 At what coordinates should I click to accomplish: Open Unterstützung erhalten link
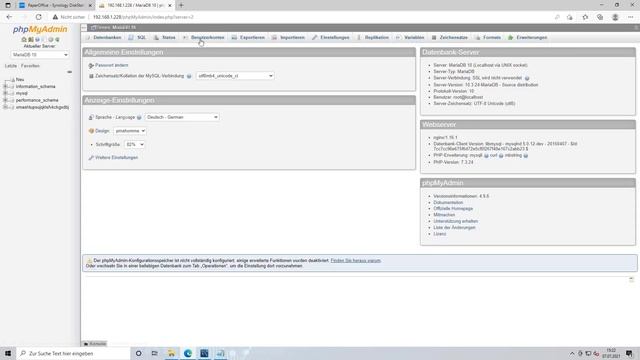456,221
